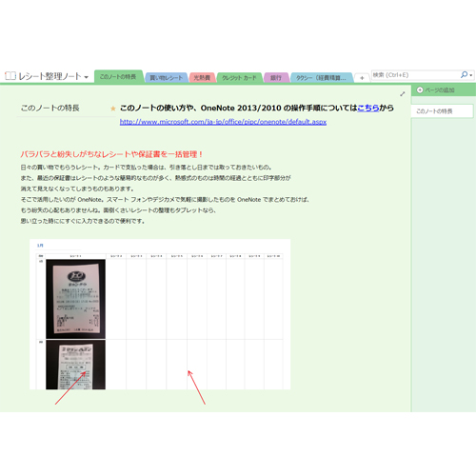Image resolution: width=476 pixels, height=476 pixels.
Task: Click the text line 思い立った時にすぐに入力できるので便利です
Action: [83, 221]
